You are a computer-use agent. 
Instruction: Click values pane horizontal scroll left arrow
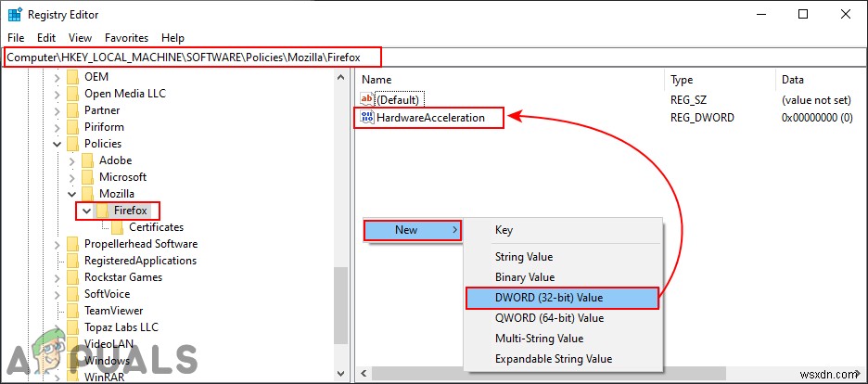(362, 372)
